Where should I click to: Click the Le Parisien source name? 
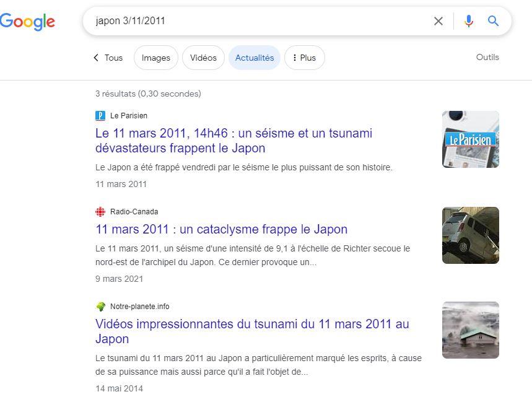click(129, 116)
